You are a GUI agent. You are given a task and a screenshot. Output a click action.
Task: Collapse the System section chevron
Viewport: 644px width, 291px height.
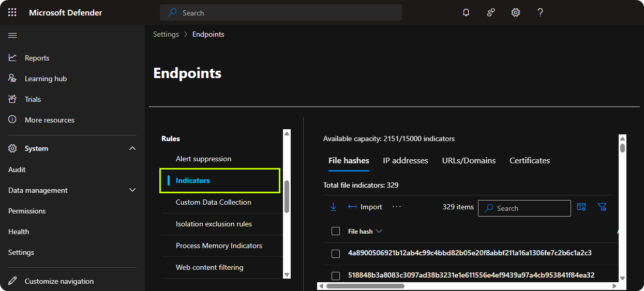[x=132, y=148]
